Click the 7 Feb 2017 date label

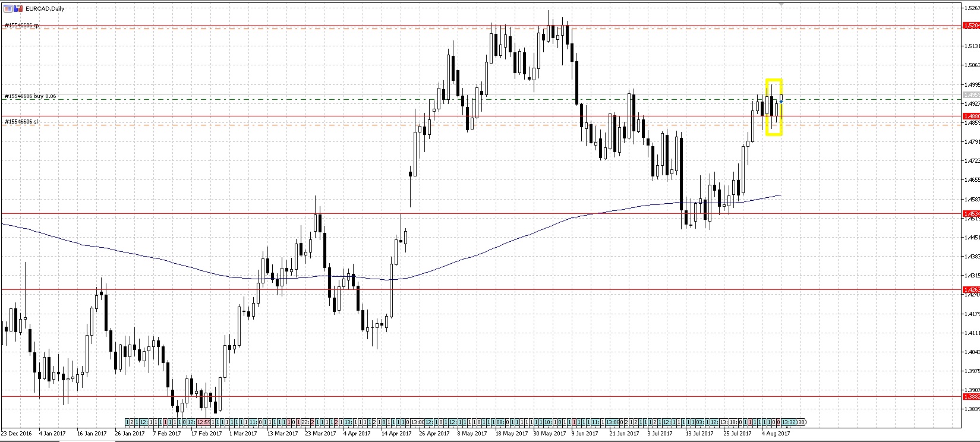[x=167, y=433]
